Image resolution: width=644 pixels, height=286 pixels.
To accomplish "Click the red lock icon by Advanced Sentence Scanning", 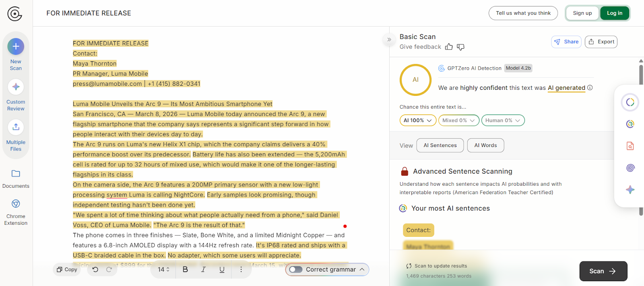I will [x=405, y=172].
